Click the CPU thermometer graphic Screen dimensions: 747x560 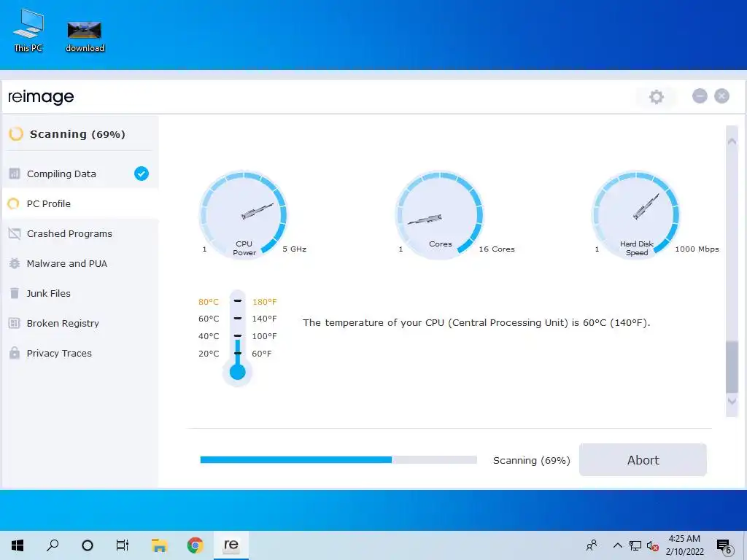[x=237, y=337]
